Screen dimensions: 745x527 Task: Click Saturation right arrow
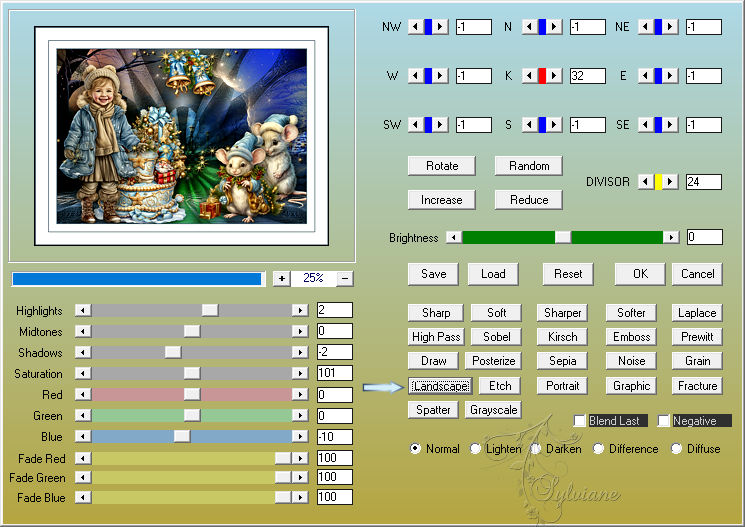(x=300, y=373)
